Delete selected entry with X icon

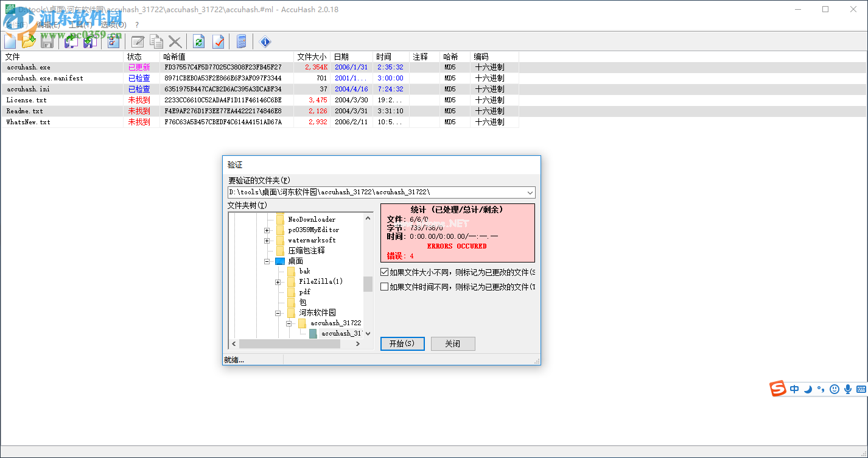[175, 41]
